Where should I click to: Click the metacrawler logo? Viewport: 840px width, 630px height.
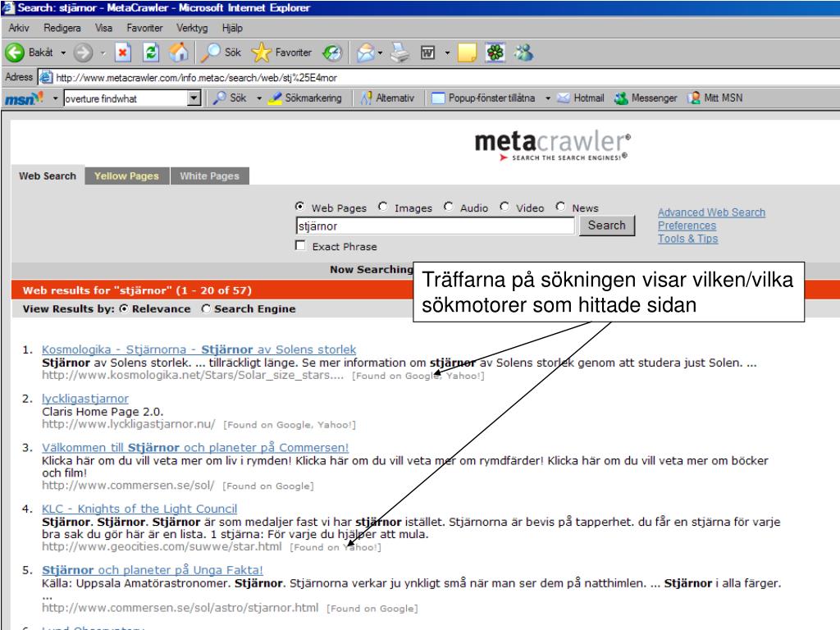pos(552,145)
